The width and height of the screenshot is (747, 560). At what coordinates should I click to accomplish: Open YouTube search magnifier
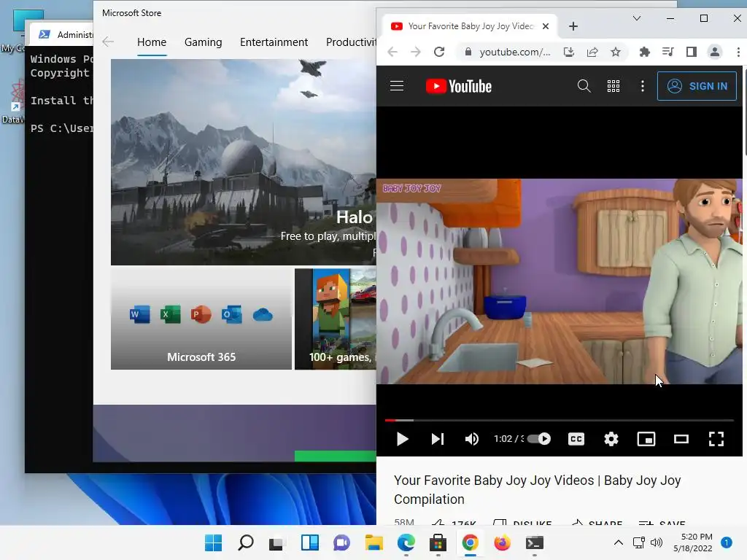tap(584, 86)
